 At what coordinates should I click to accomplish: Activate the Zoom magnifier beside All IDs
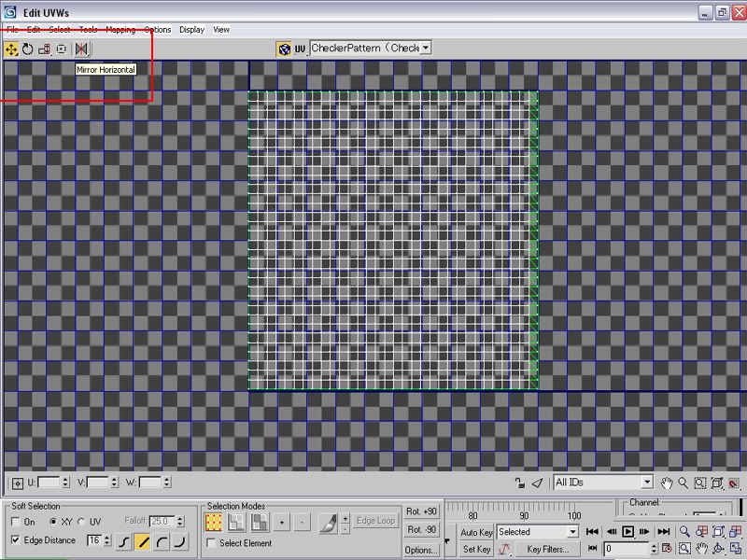point(684,483)
